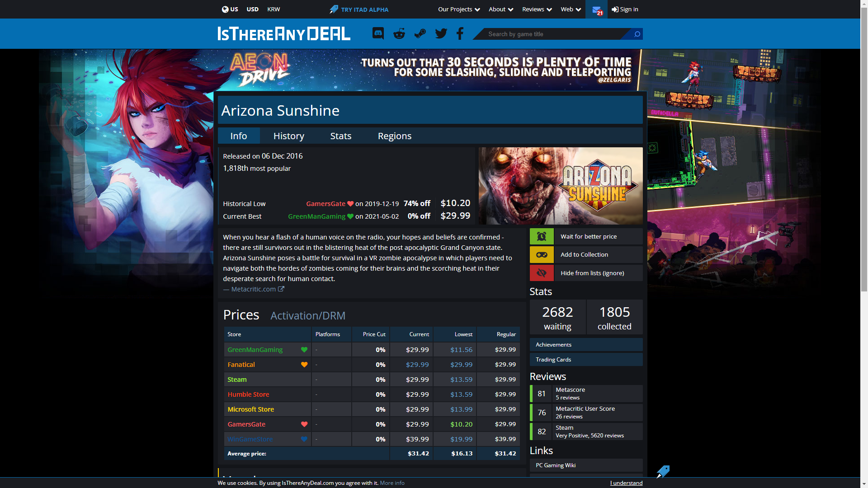Switch to the Regions tab
This screenshot has width=868, height=488.
pos(394,136)
